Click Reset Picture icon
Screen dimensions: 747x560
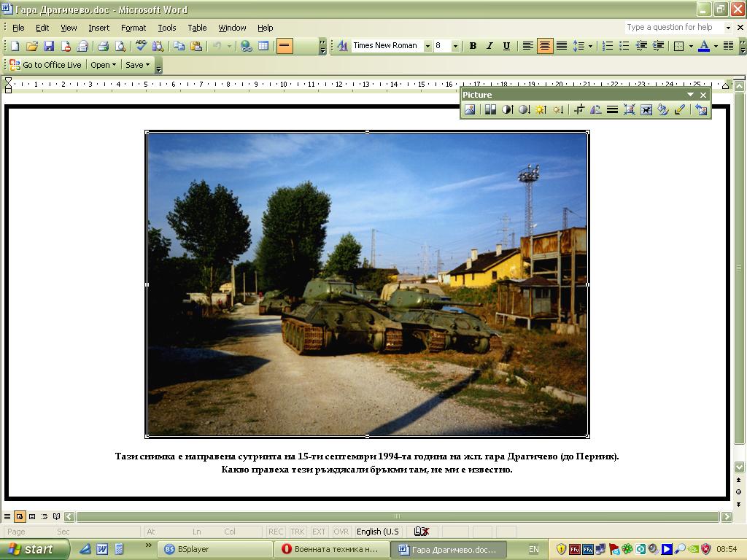[701, 109]
